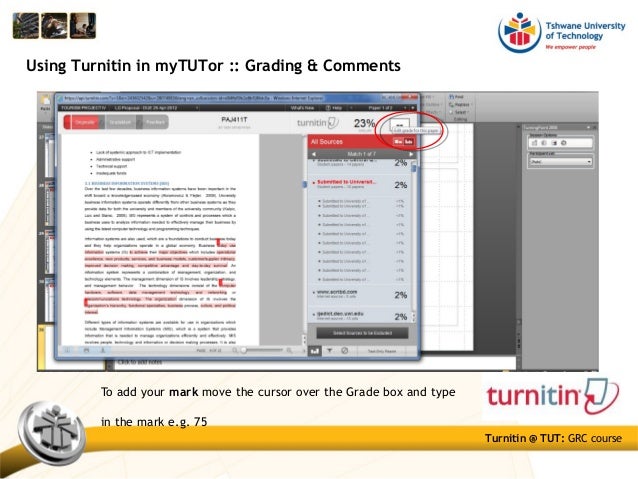Click second Session Options icon
This screenshot has width=638, height=479.
pyautogui.click(x=544, y=143)
